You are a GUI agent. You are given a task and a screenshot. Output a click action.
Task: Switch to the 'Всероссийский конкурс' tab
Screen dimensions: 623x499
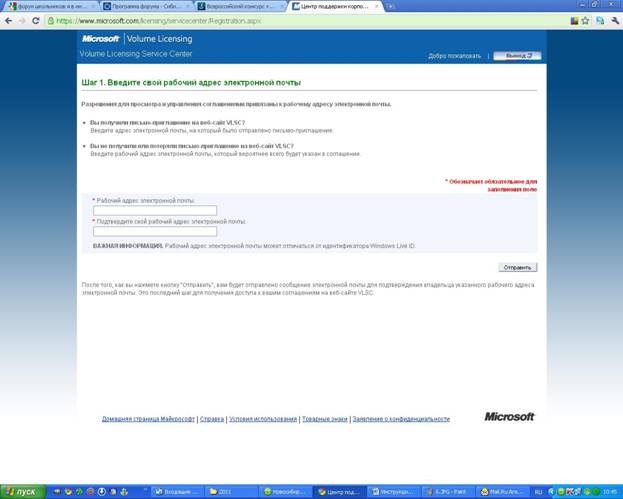[x=240, y=6]
